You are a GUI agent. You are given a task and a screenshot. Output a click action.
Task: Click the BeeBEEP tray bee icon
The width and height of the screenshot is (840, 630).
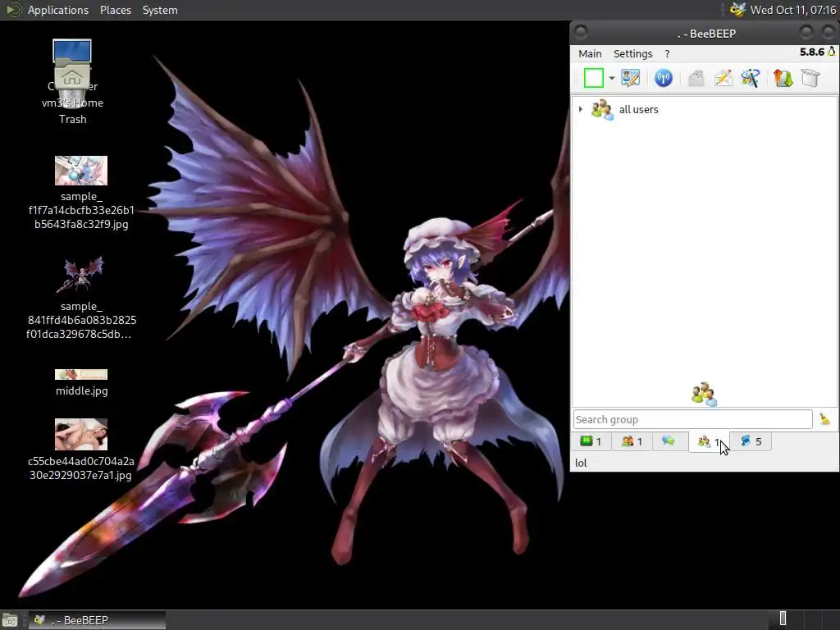[x=737, y=10]
